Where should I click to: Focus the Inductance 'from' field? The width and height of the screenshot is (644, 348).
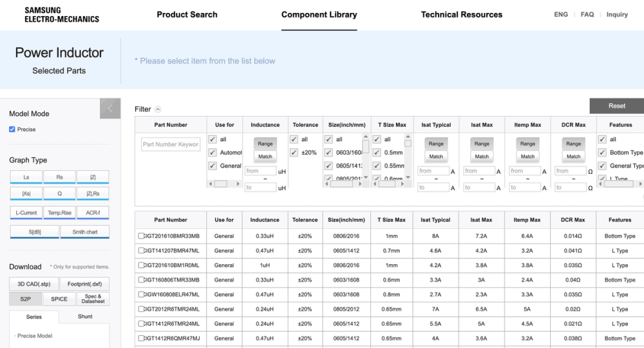click(x=261, y=171)
